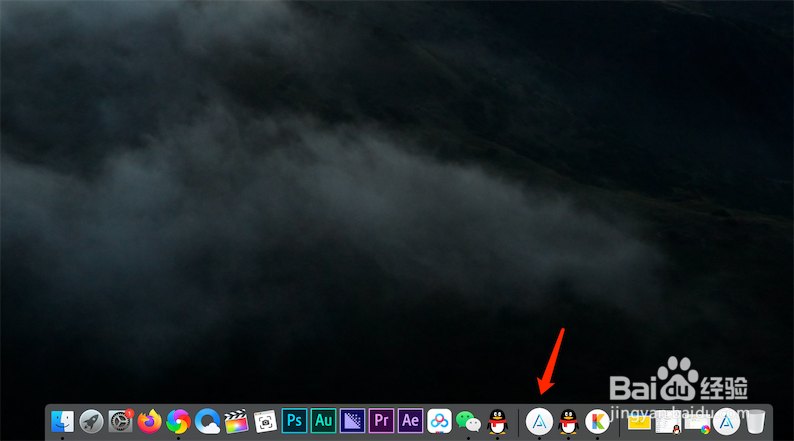Restore the minimized yellow window thumbnail
Screen dimensions: 794x441
639,422
